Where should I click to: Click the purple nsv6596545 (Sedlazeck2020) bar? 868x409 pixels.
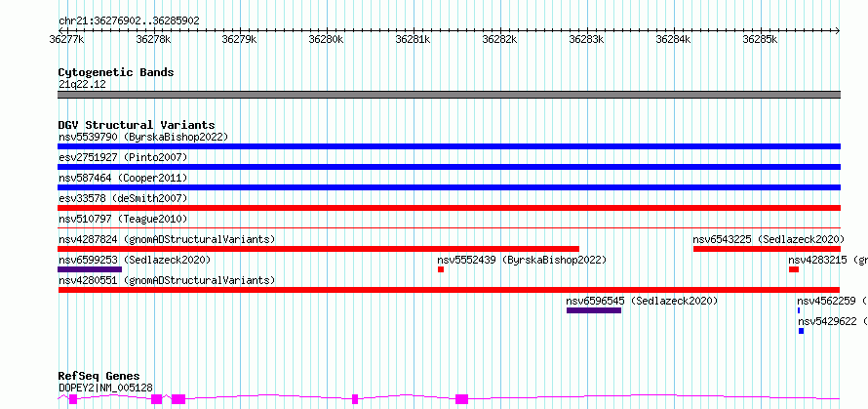coord(594,310)
